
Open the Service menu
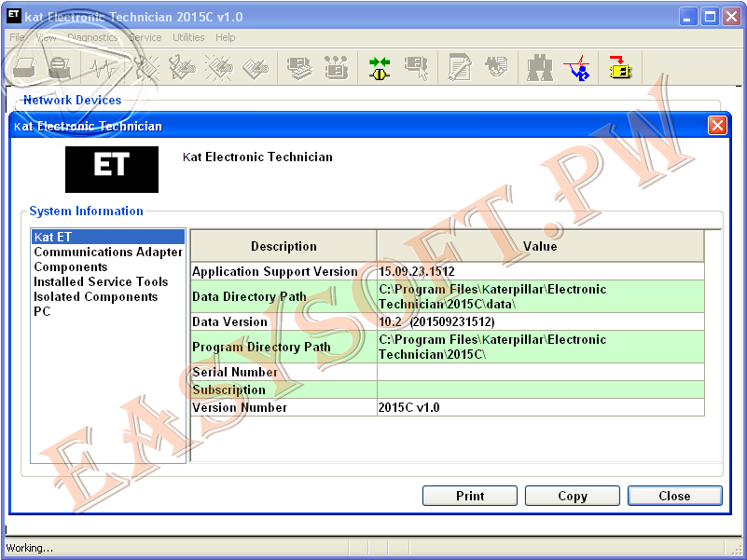(x=145, y=37)
